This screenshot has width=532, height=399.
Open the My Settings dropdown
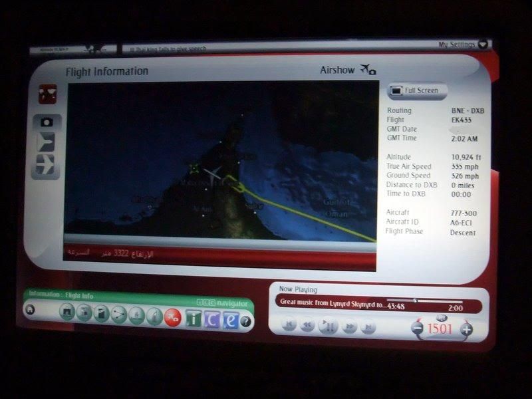point(463,44)
